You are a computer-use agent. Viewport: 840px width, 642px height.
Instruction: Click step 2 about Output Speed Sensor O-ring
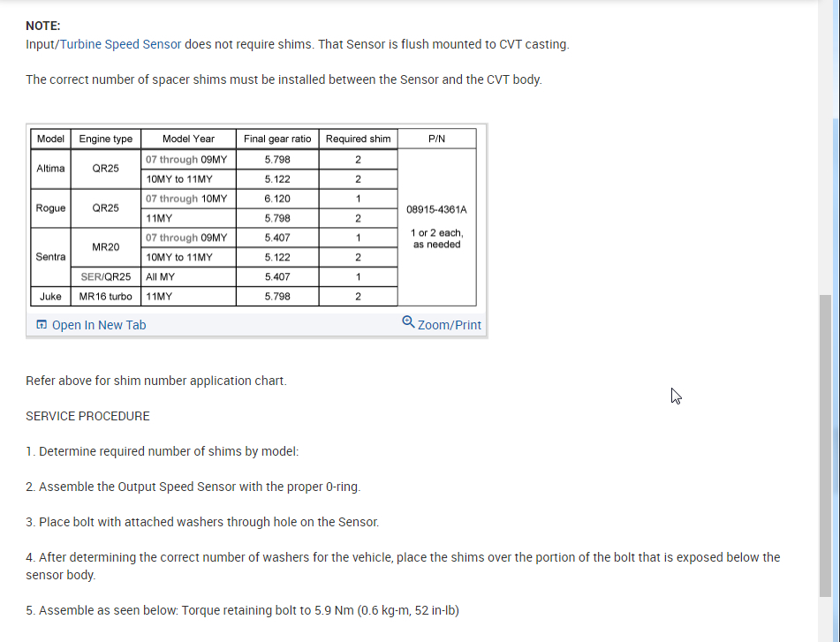tap(193, 487)
